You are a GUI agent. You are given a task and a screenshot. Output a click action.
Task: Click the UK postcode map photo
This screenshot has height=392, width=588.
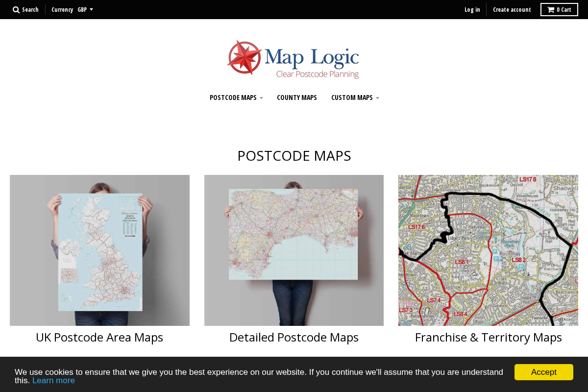[99, 250]
